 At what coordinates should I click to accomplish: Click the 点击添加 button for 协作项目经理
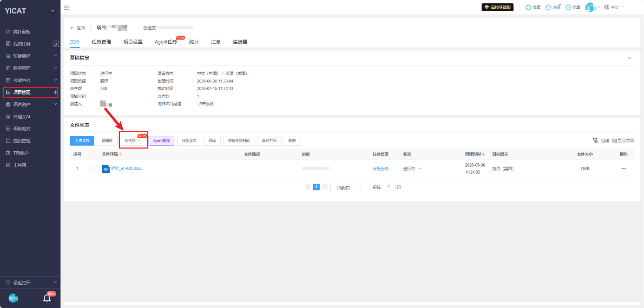(206, 104)
